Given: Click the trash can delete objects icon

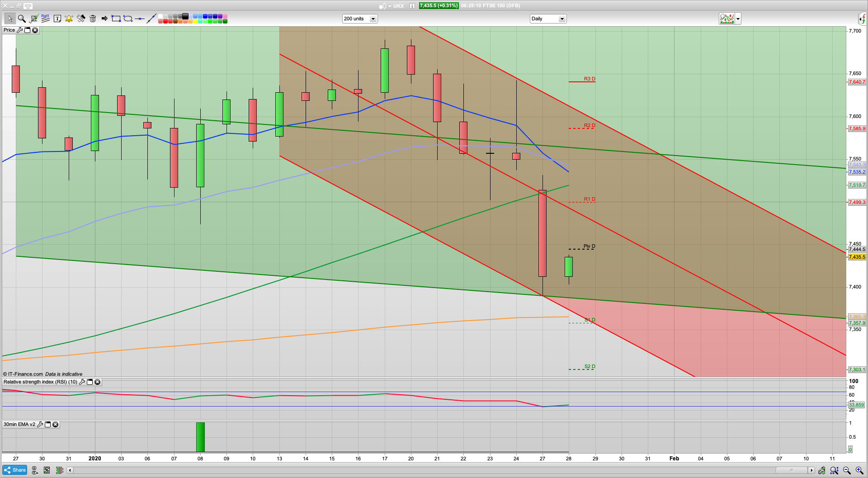Looking at the screenshot, I should click(93, 19).
